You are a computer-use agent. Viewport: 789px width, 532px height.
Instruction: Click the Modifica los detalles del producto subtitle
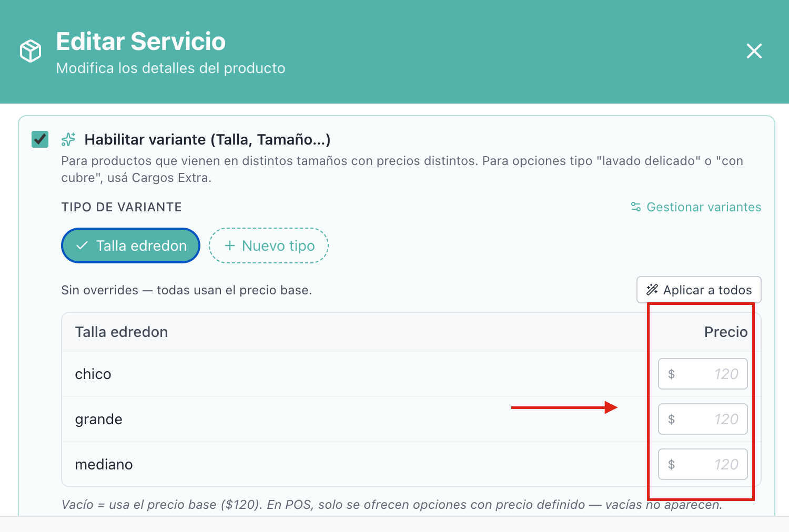pos(171,68)
